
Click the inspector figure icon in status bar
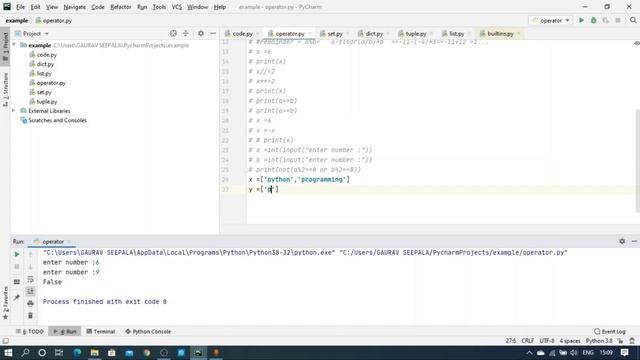[632, 341]
